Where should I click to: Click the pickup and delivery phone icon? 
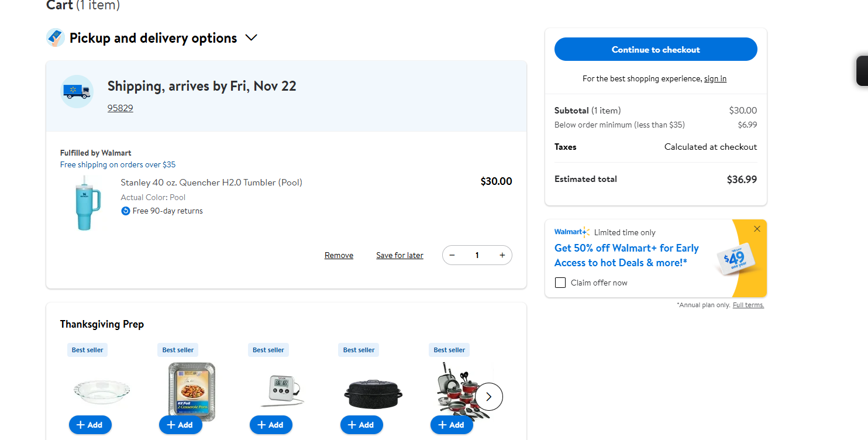[x=56, y=38]
